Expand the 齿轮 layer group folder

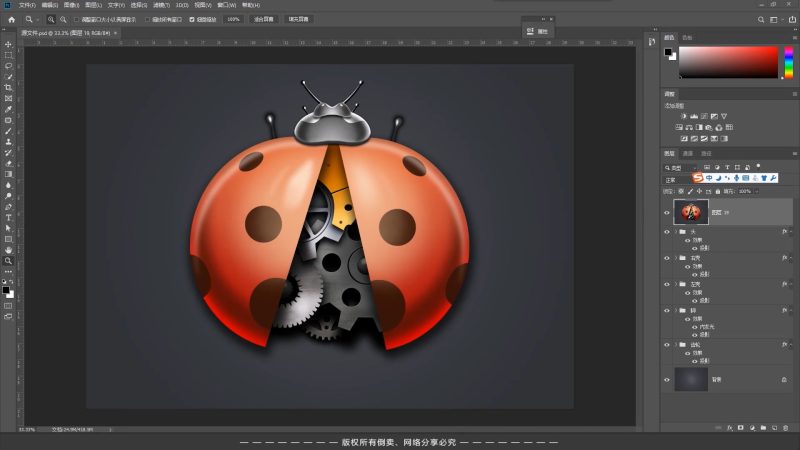tap(677, 345)
